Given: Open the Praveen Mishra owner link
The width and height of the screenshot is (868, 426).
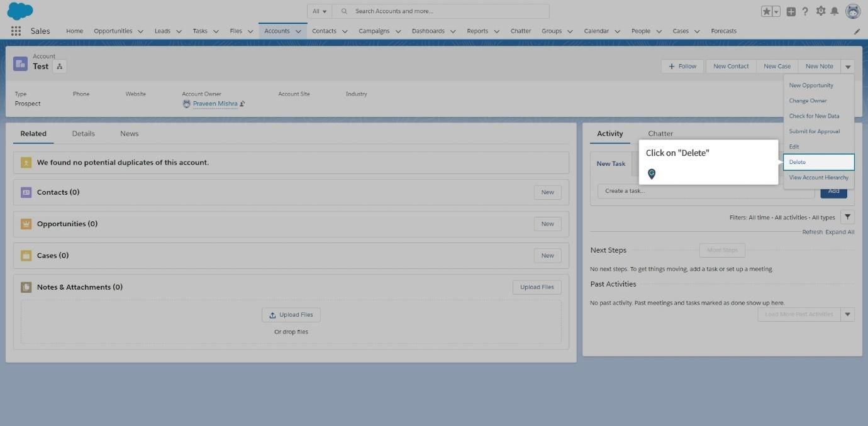Looking at the screenshot, I should pos(215,104).
